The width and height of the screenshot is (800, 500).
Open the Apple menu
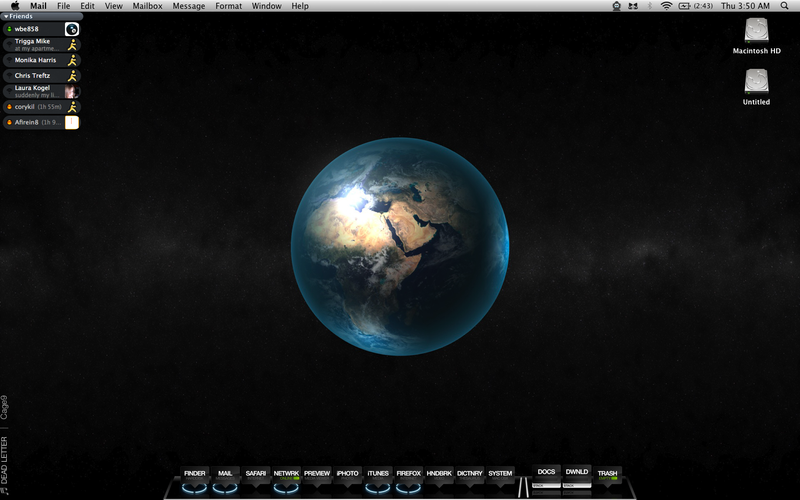point(15,6)
